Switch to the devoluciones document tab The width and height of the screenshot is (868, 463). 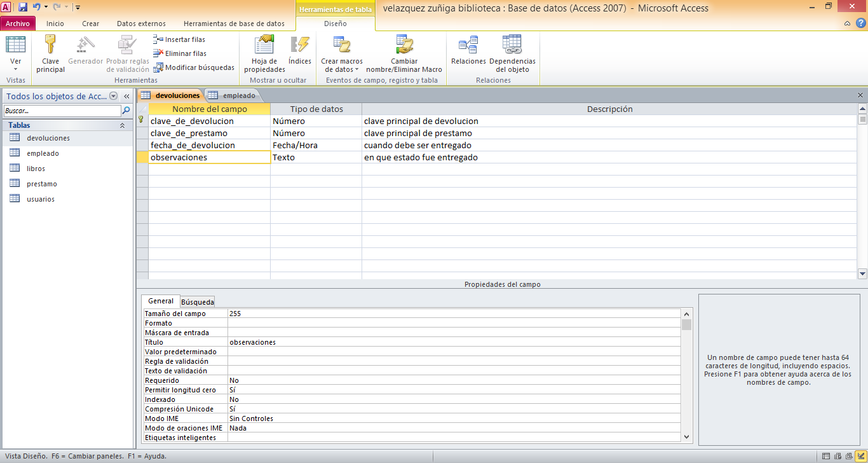pos(170,95)
